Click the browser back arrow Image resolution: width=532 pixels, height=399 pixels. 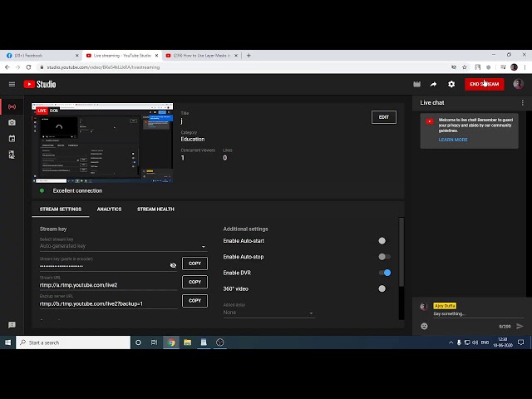pyautogui.click(x=7, y=67)
